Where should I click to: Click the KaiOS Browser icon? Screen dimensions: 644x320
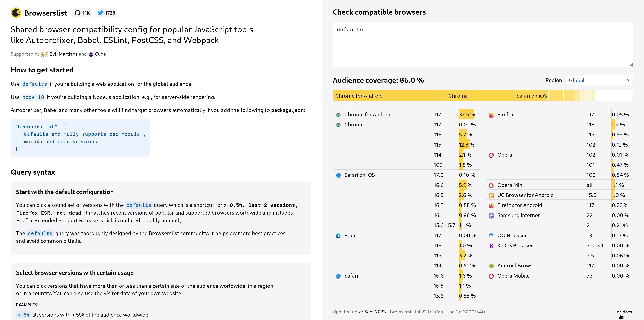coord(491,246)
